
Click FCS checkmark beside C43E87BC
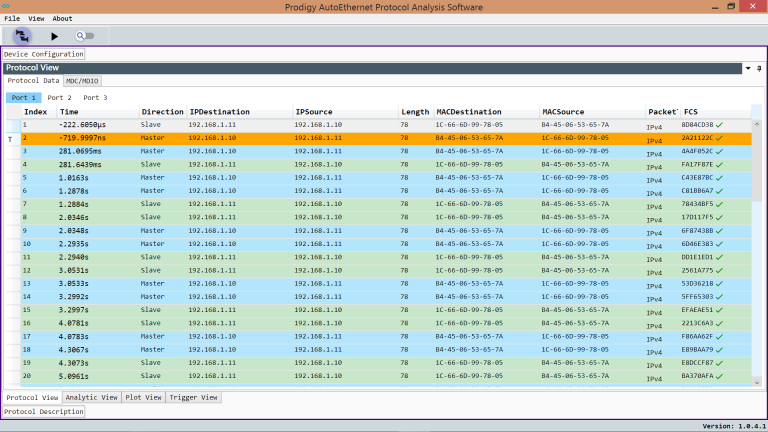[x=720, y=178]
